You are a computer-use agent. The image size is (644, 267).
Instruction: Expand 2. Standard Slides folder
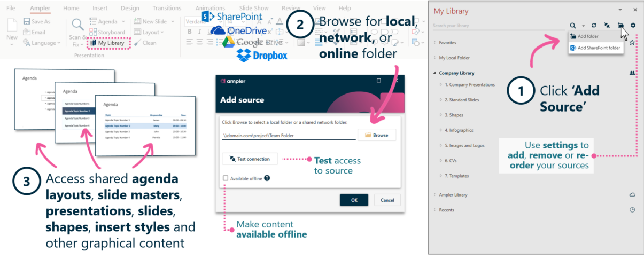click(441, 100)
